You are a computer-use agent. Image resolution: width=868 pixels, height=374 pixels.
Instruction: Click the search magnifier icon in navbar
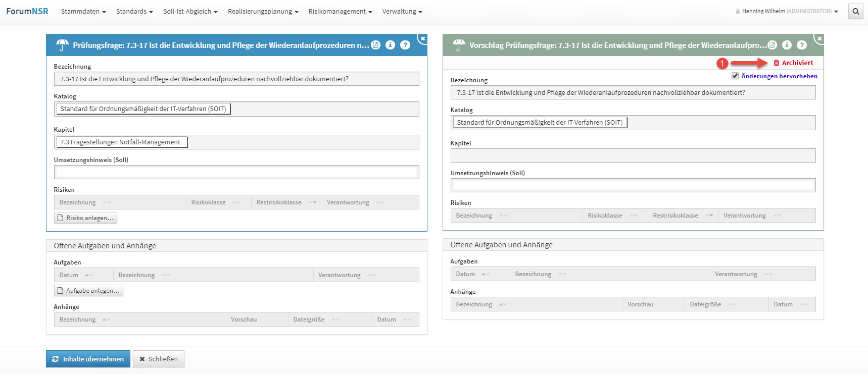click(855, 11)
